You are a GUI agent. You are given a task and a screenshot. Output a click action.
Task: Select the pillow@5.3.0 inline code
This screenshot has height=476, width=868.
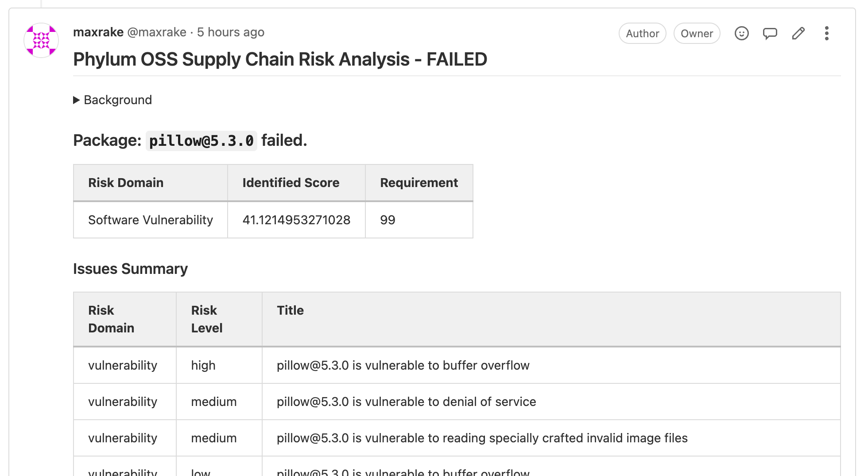201,140
